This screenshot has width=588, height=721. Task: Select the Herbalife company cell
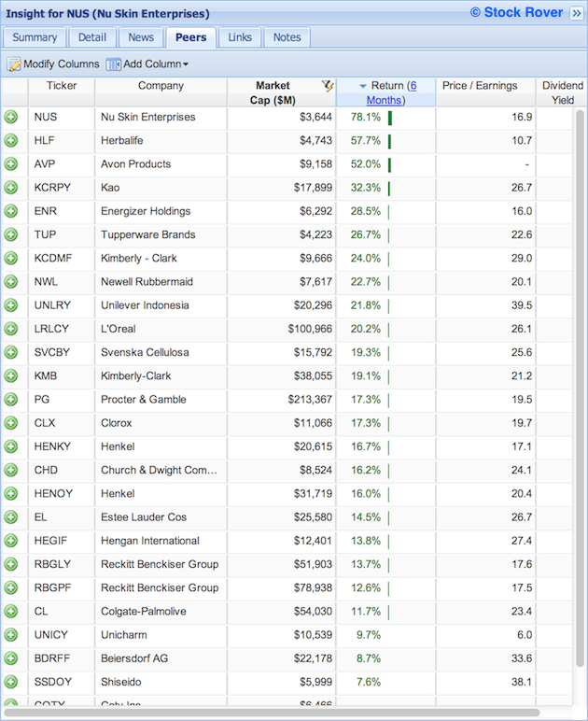(x=161, y=140)
